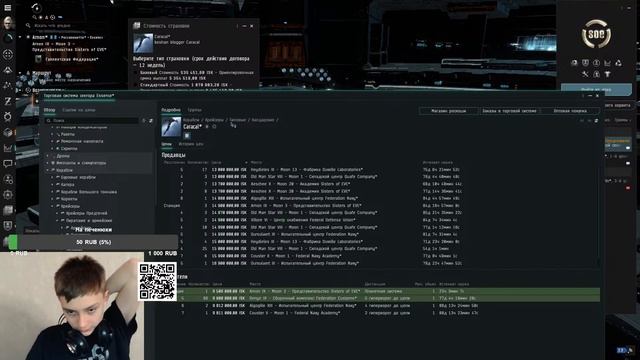Click the magnifier icon in info panel toolbar
Viewport: 640px width, 360px height.
34,17
